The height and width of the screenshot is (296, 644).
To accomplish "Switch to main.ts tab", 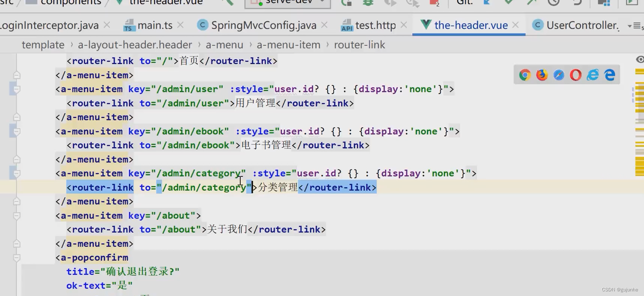I will [x=148, y=25].
